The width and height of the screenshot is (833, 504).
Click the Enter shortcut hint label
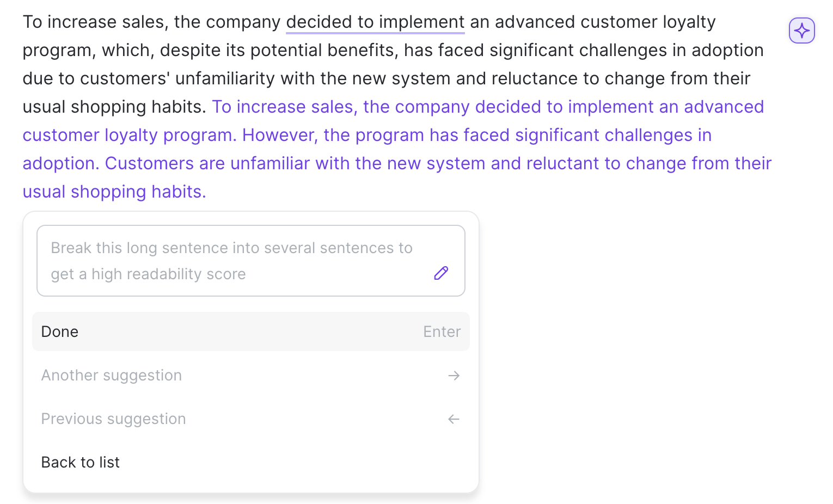442,331
